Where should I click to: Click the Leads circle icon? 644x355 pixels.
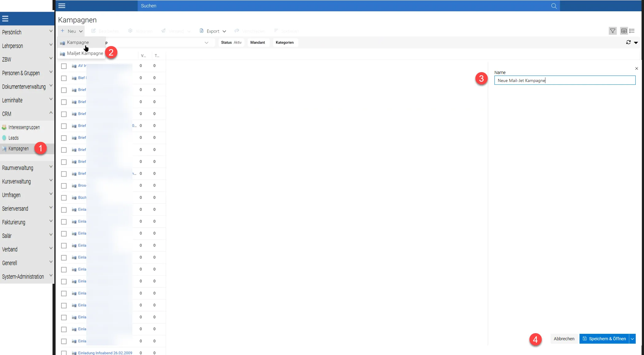pos(4,138)
